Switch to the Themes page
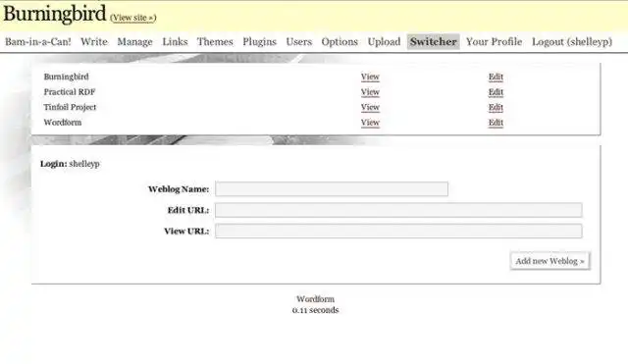 click(215, 41)
